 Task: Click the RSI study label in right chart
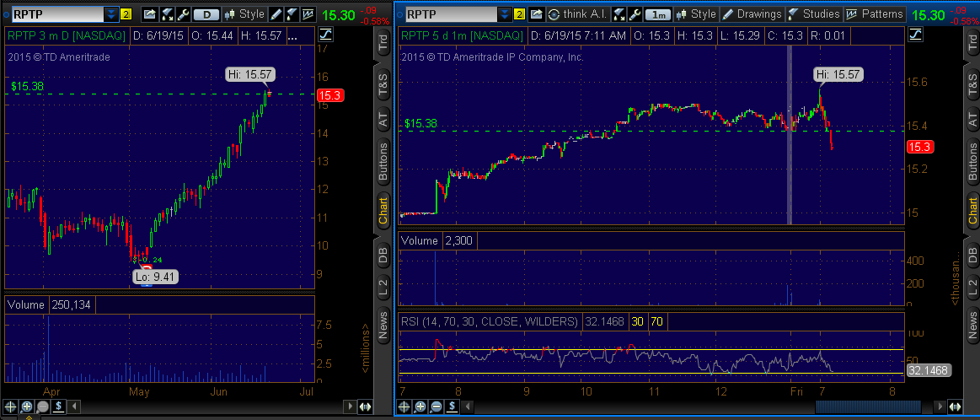click(489, 321)
